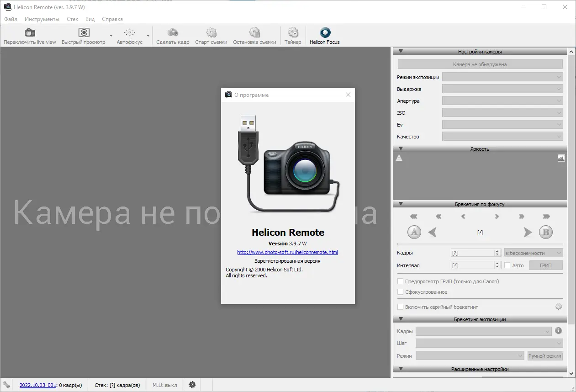Click the single right arrow focus step
576x392 pixels.
[x=497, y=217]
